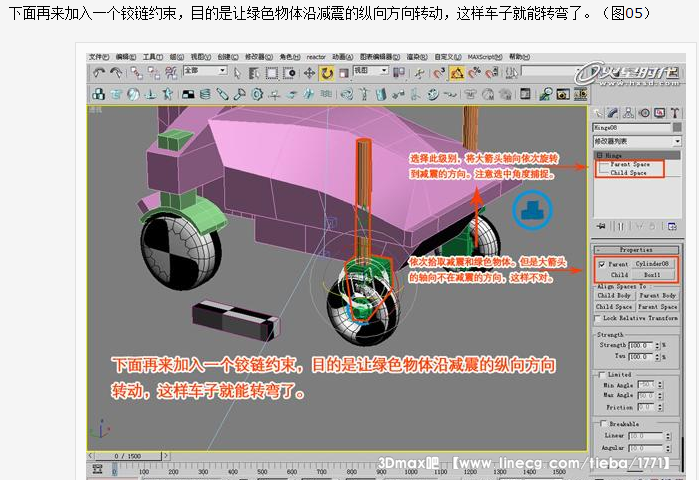Viewport: 699px width, 480px height.
Task: Enable the Breakable checkbox
Action: point(604,424)
